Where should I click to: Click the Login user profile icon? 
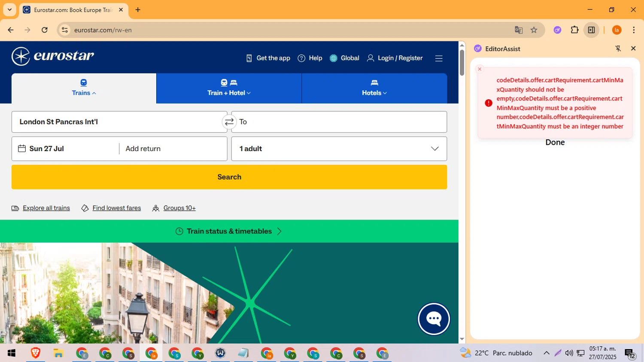(371, 58)
